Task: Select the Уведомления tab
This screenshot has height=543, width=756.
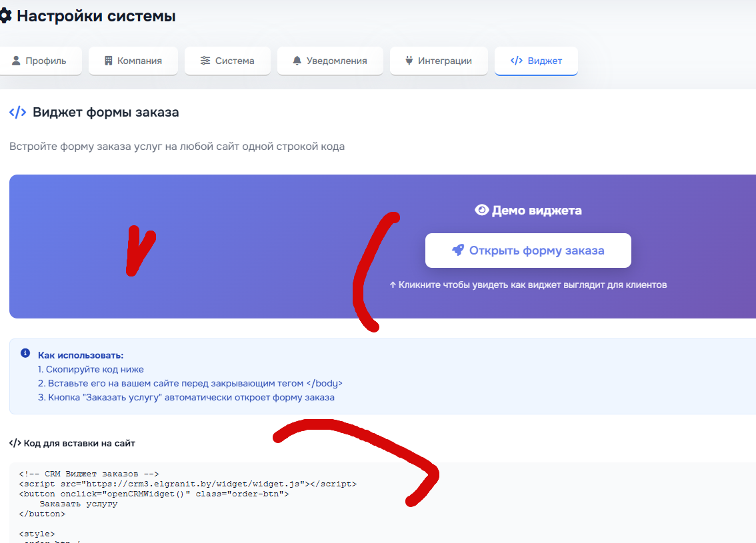Action: tap(330, 61)
